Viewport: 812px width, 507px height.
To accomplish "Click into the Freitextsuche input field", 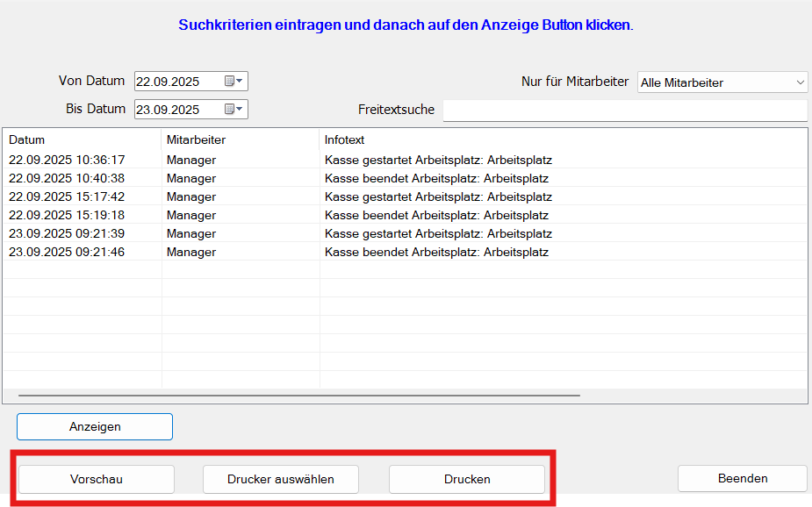I will pyautogui.click(x=625, y=111).
